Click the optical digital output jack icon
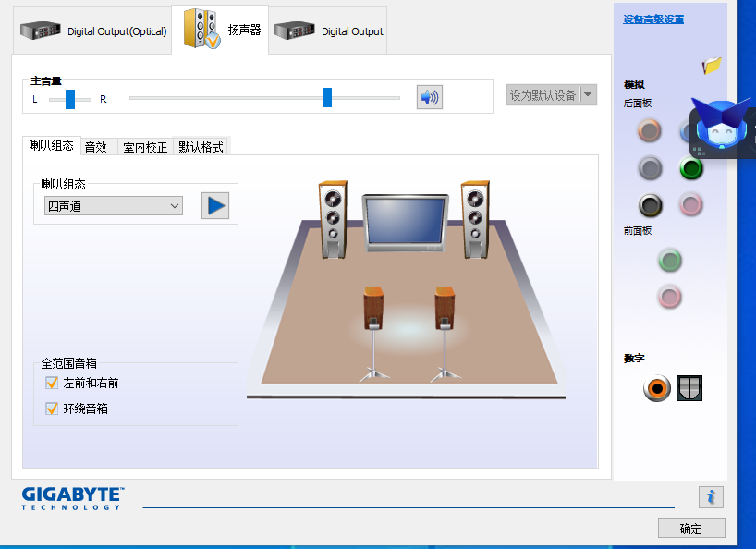This screenshot has height=549, width=756. pyautogui.click(x=689, y=388)
